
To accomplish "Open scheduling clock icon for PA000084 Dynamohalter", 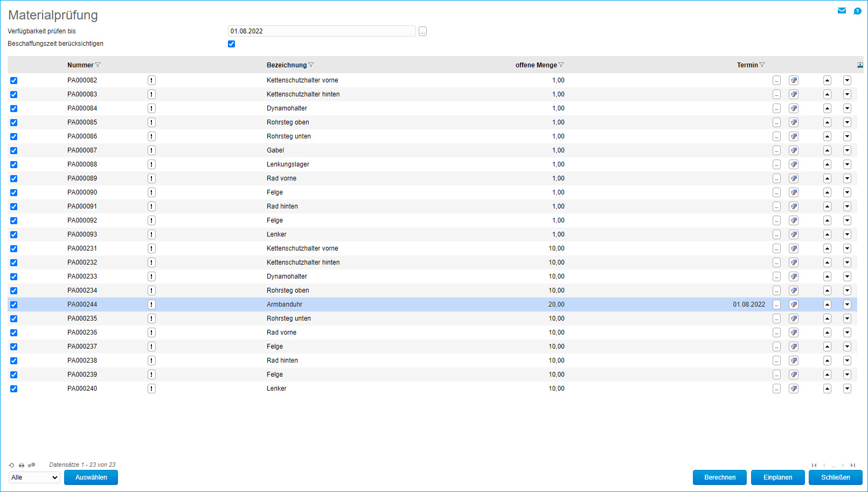I will click(x=794, y=108).
